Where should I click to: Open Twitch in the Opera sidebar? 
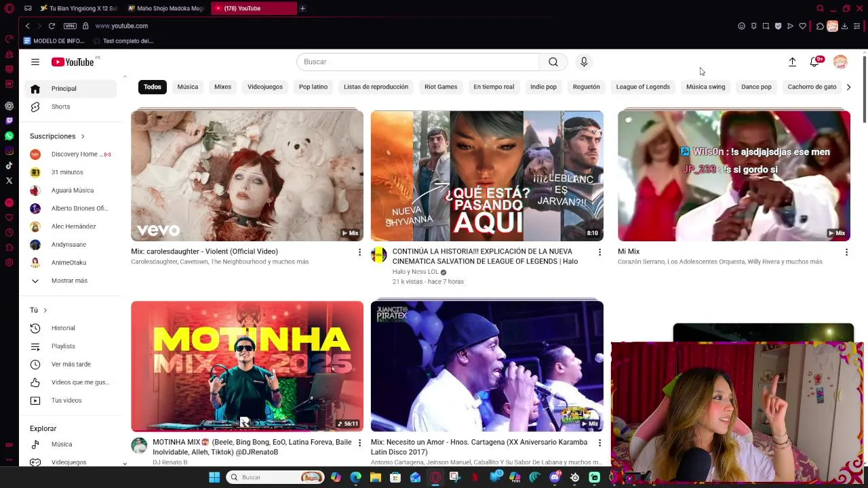(9, 121)
